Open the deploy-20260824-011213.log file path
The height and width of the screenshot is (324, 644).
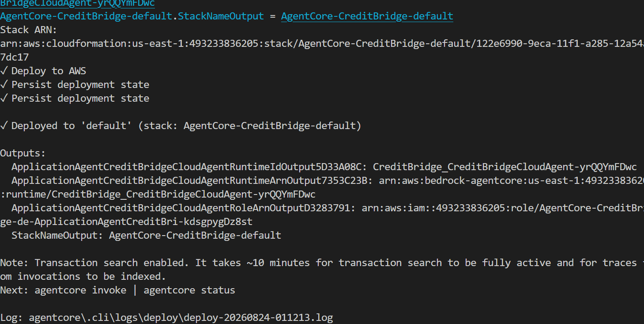(181, 318)
